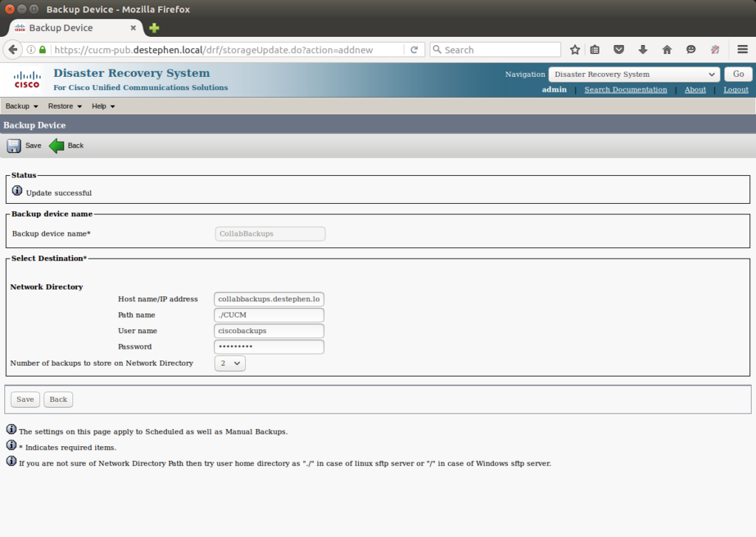The width and height of the screenshot is (756, 537).
Task: Click the floppy disk Save icon
Action: click(13, 146)
